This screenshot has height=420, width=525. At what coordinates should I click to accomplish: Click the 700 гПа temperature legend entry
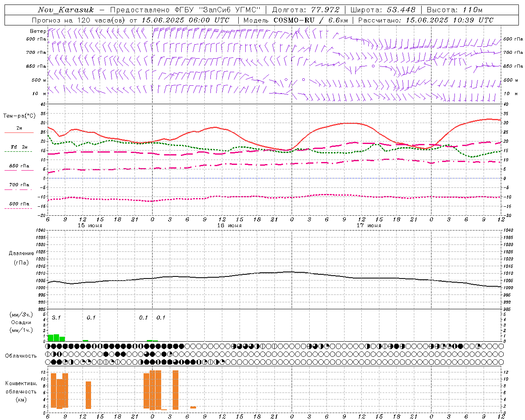(x=19, y=185)
